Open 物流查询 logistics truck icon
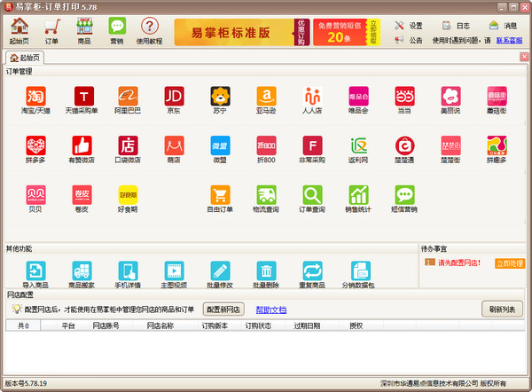The width and height of the screenshot is (532, 392). point(266,195)
